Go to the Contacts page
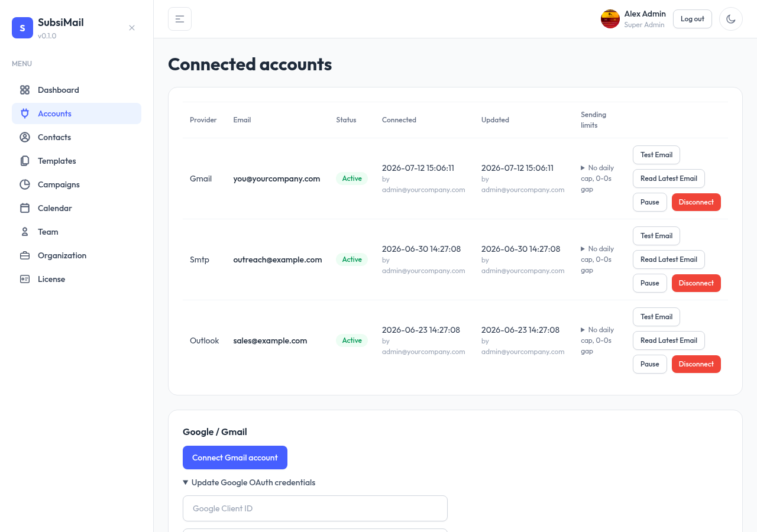 pos(76,137)
